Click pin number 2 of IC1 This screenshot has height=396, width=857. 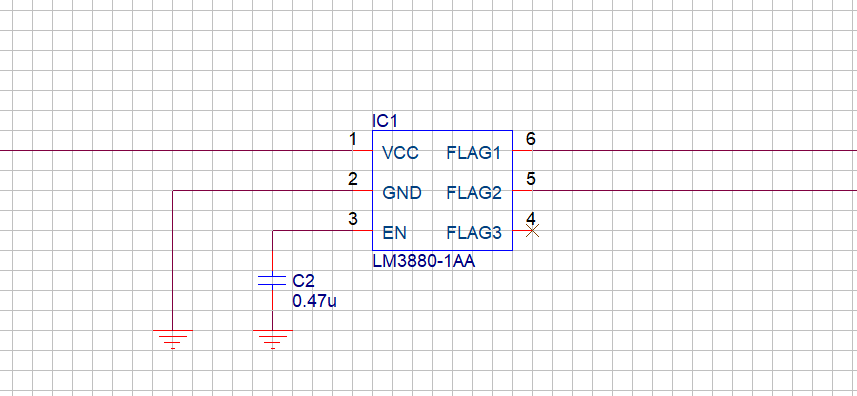coord(353,179)
